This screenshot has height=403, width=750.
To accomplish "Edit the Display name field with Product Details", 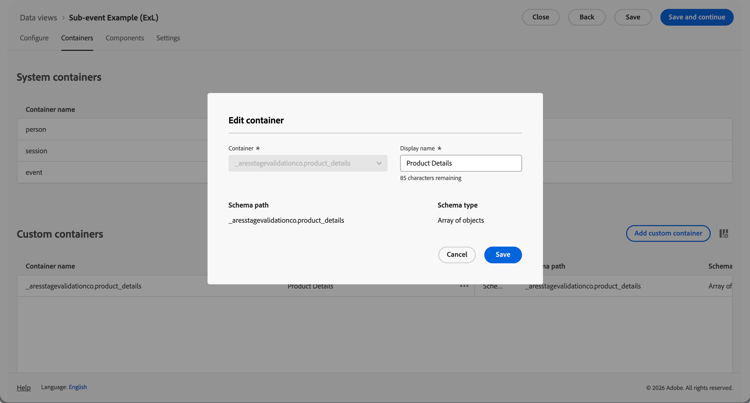I will [x=461, y=163].
